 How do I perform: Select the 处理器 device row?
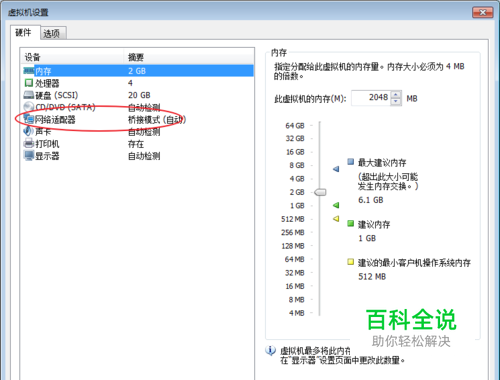coord(138,83)
